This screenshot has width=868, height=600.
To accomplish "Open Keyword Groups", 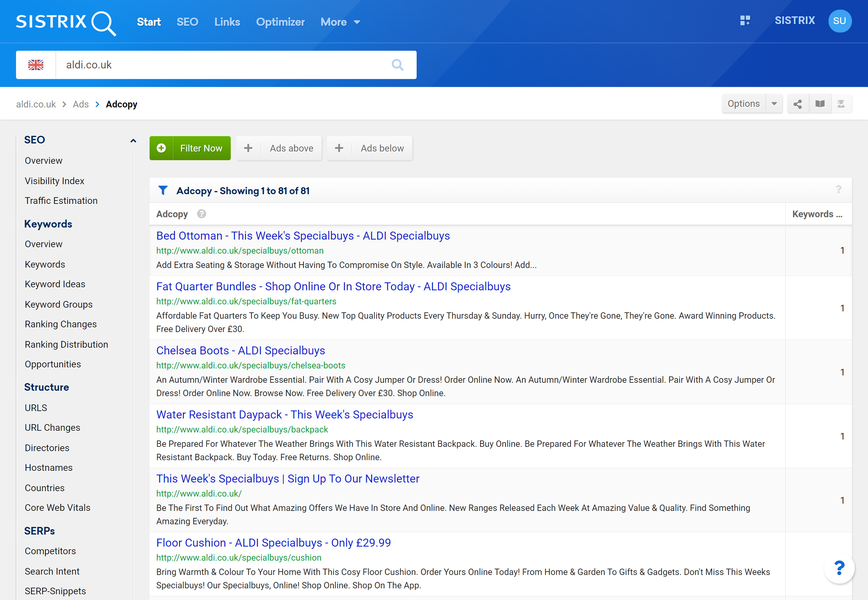I will pos(59,305).
